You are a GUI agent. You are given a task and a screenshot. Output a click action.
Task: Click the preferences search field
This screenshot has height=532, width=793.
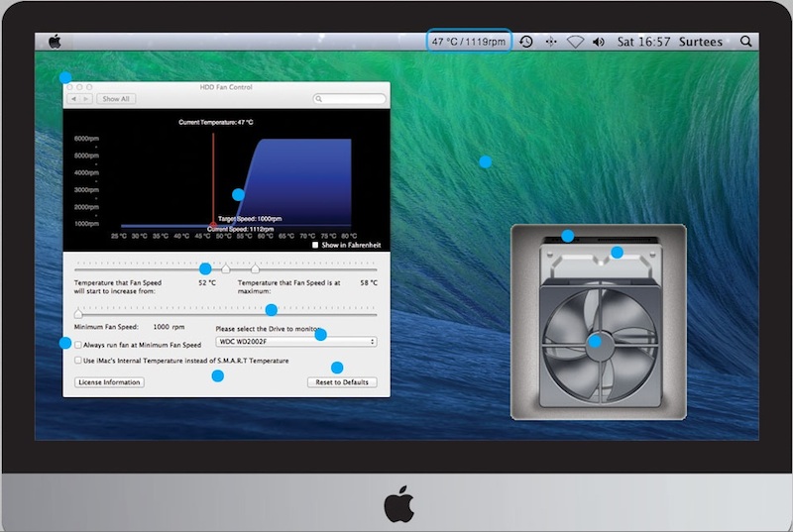coord(350,99)
